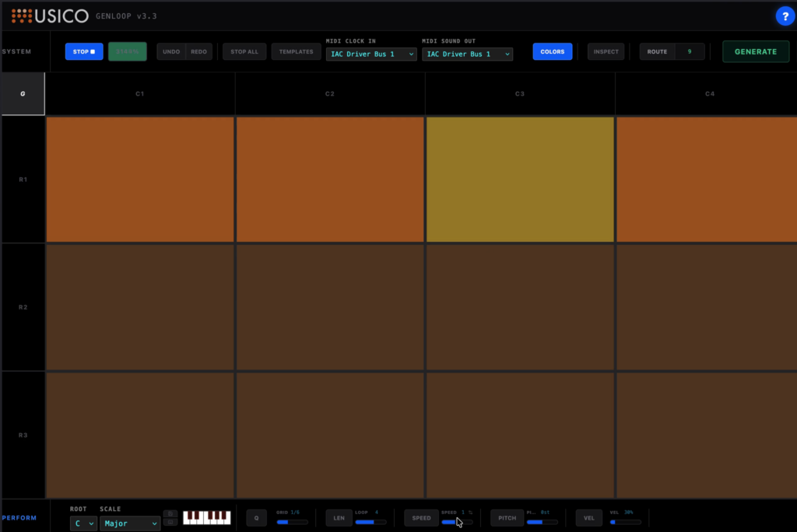Click the G corner grid cell
Screen dimensions: 797x532
coord(23,93)
